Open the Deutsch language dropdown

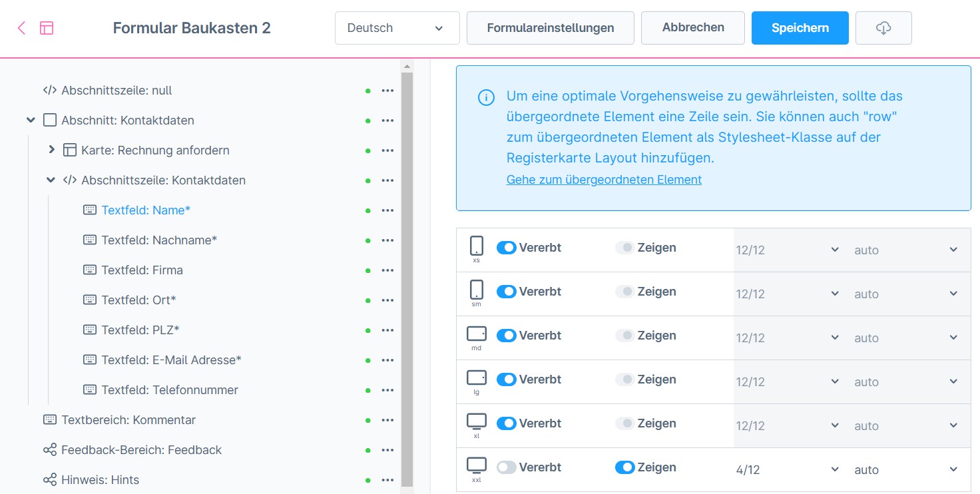pos(397,28)
